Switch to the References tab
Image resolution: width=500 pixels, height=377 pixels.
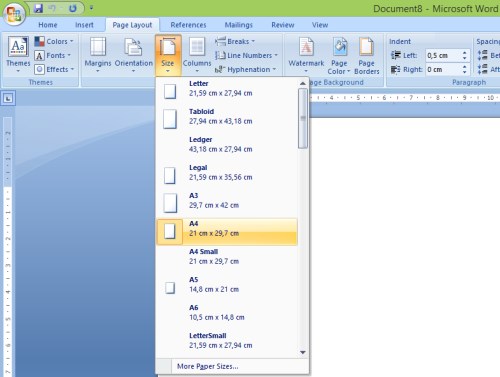tap(188, 25)
